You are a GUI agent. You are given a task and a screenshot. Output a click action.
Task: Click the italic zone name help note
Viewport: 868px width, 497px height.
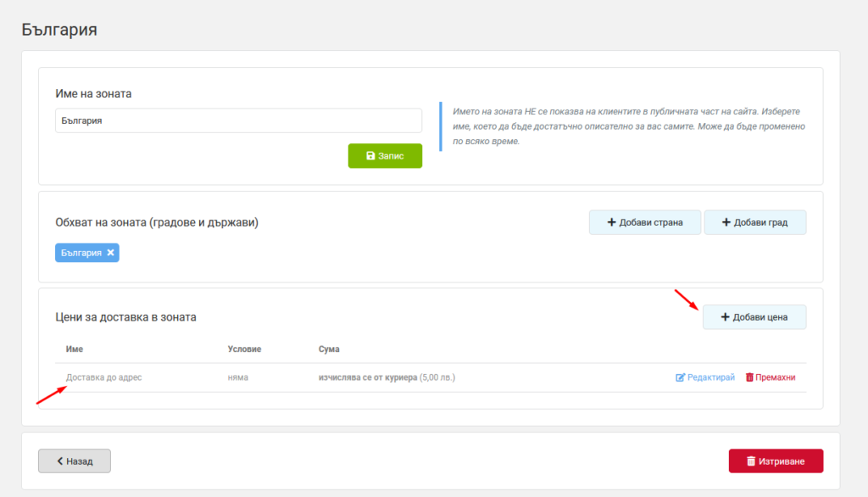tap(629, 126)
